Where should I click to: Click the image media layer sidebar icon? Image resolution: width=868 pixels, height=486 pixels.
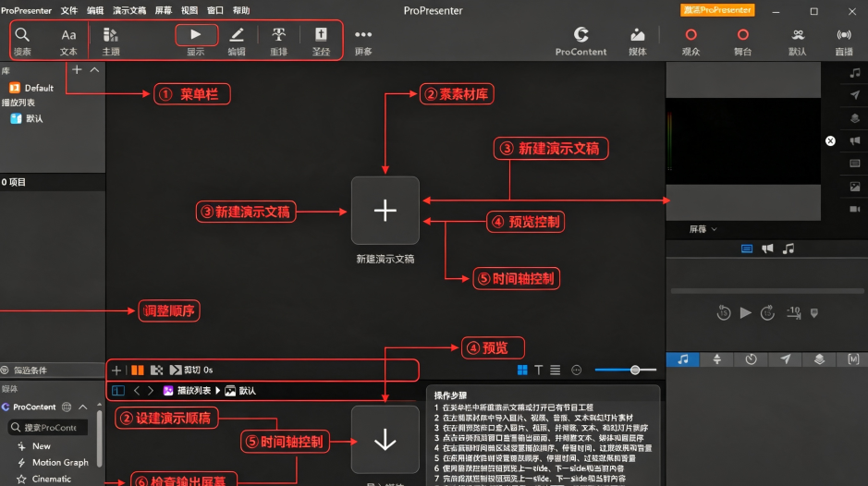pos(855,187)
